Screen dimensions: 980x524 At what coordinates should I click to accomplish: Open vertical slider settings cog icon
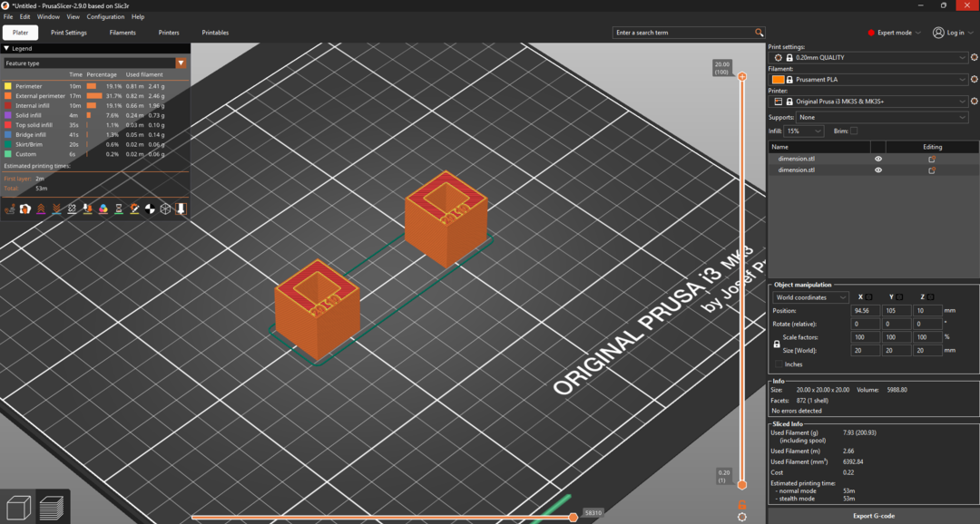742,517
